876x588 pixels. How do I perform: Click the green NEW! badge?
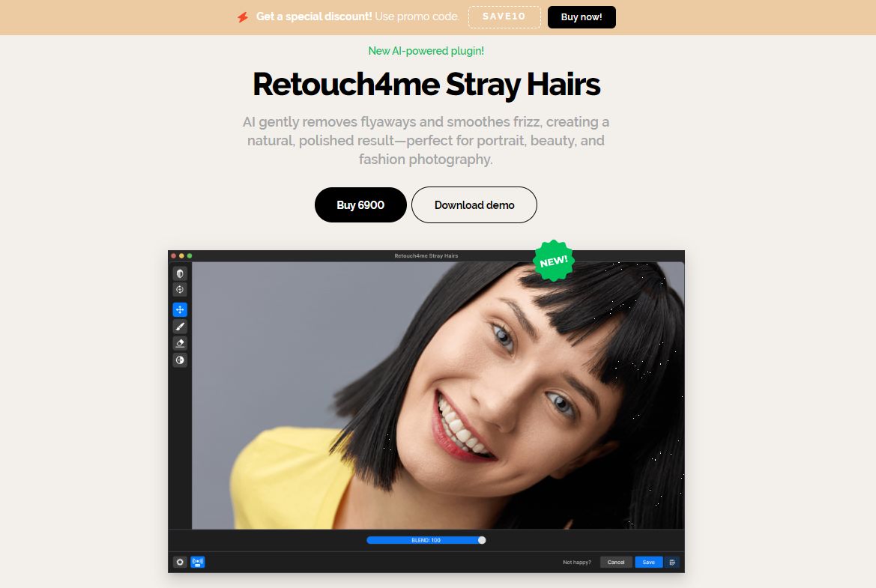554,261
